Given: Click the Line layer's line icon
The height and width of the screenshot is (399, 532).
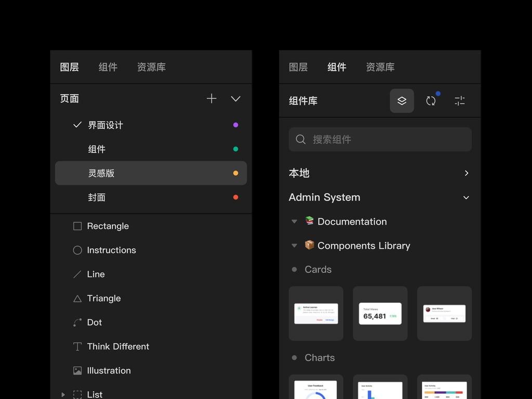Looking at the screenshot, I should [x=77, y=274].
